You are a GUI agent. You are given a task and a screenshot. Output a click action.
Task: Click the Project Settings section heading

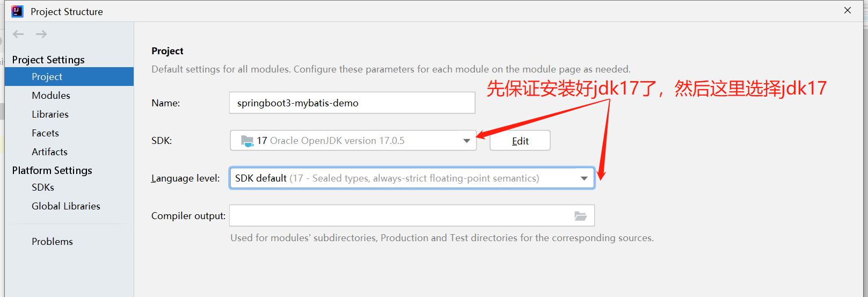pos(48,60)
